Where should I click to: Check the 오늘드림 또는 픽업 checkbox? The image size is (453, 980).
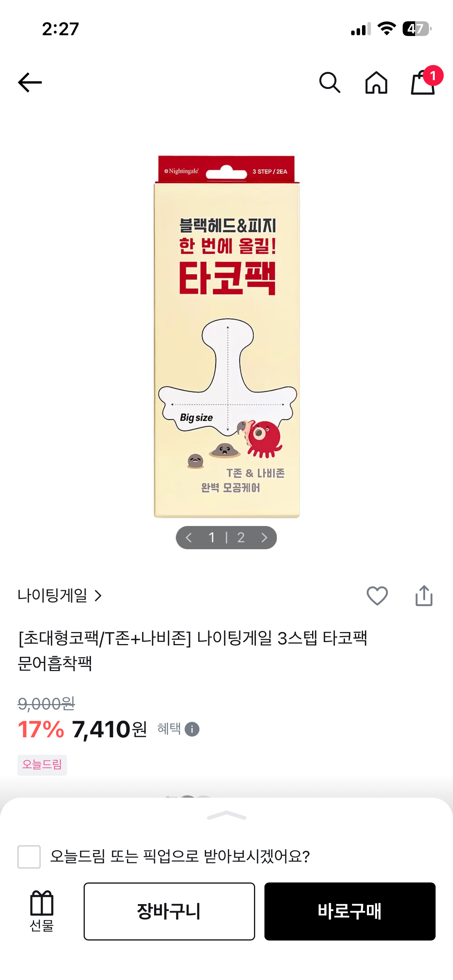point(29,857)
